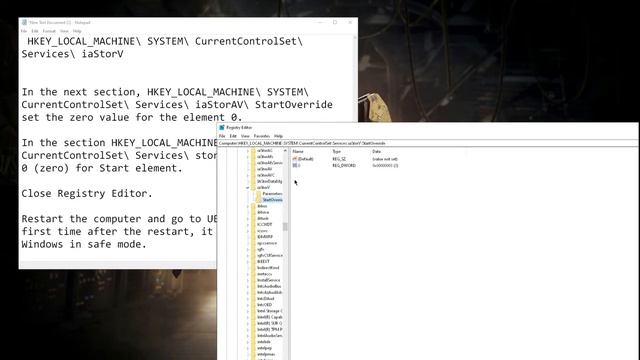Click the Notepad title bar app icon
Screen dimensions: 640x360
24,22
